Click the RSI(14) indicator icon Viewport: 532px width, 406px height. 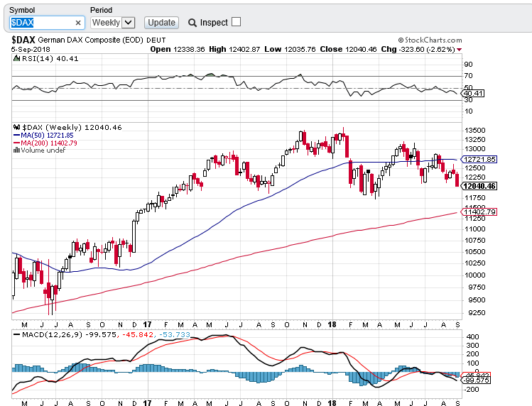(16, 58)
